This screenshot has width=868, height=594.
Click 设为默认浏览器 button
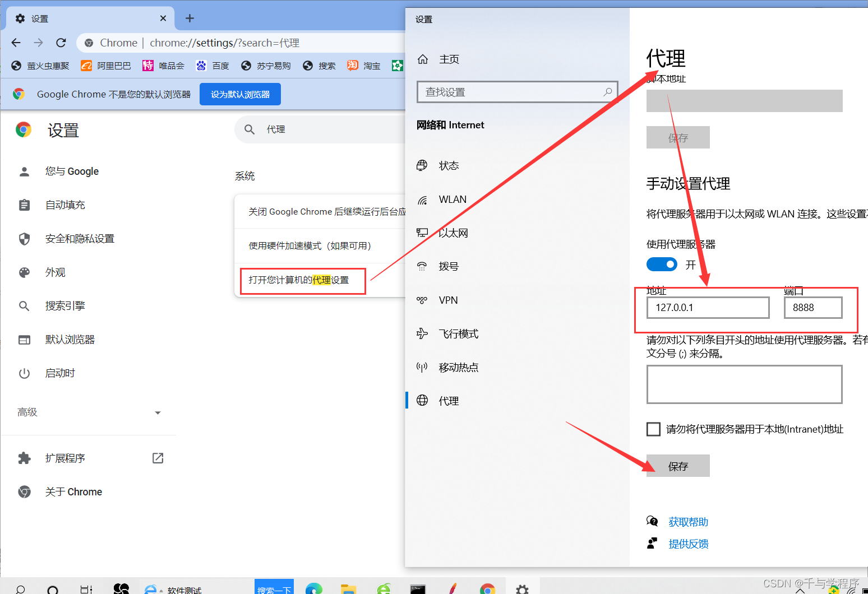pos(239,94)
